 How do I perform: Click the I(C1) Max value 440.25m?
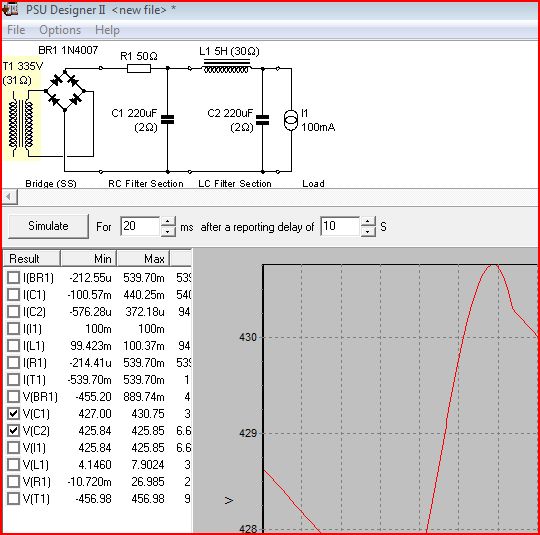[x=144, y=295]
